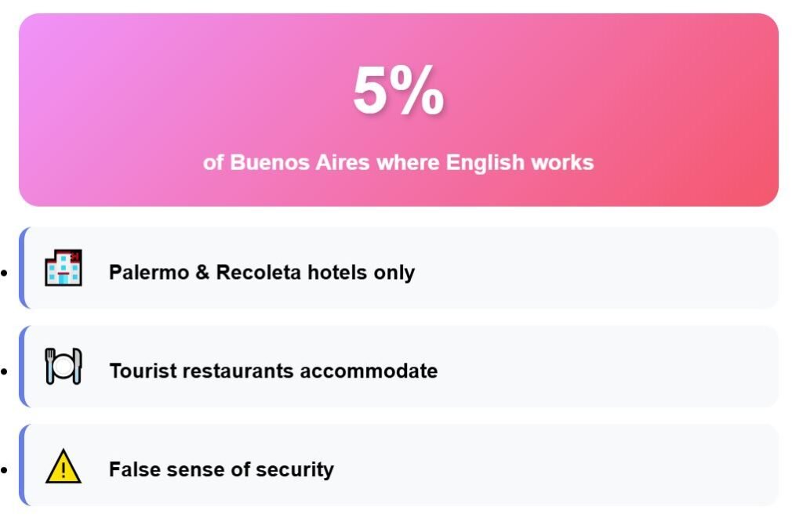Click the bullet beside the hotels item

pos(5,273)
